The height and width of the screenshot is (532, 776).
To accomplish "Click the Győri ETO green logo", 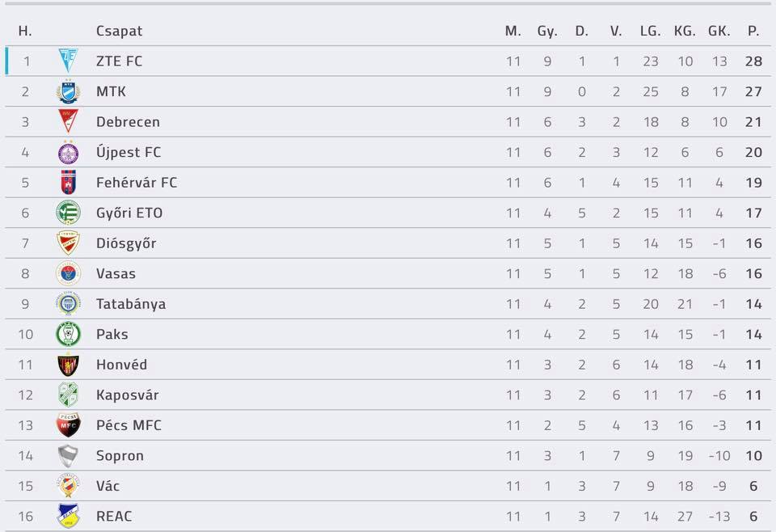I will tap(68, 213).
